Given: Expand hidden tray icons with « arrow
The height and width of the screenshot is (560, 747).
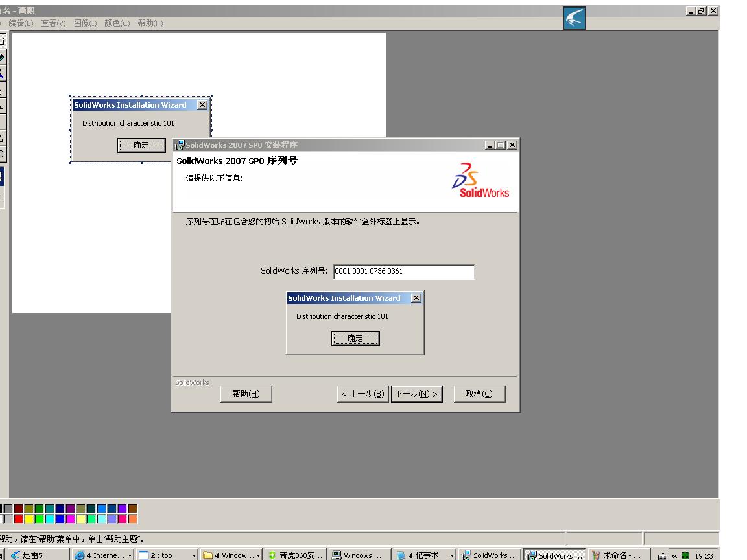Looking at the screenshot, I should (x=674, y=555).
